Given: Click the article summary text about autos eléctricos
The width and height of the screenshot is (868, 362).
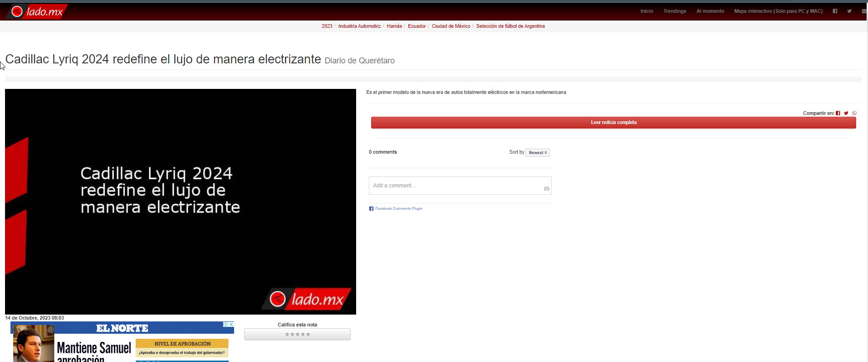Looking at the screenshot, I should (466, 92).
